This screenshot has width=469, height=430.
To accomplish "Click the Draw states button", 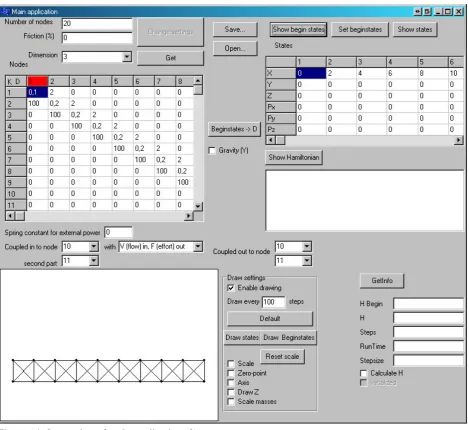I will (x=242, y=338).
